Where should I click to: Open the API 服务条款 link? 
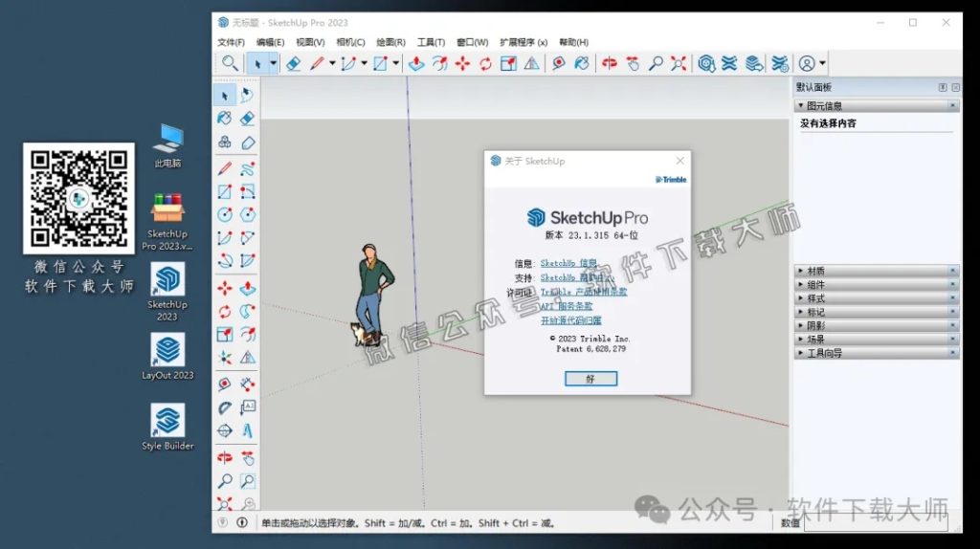(x=567, y=306)
